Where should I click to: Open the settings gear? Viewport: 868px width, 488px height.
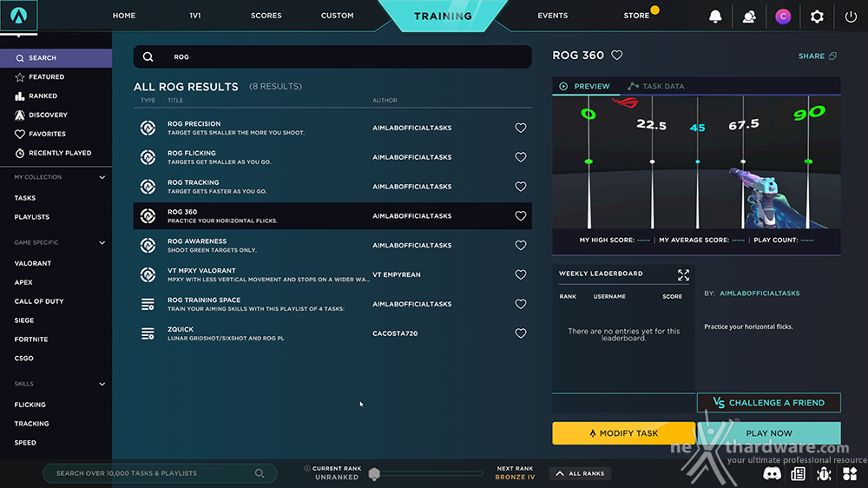[817, 16]
